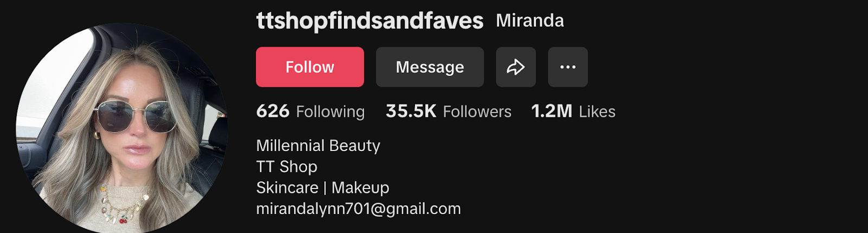Screen dimensions: 868x233
Task: Click the share profile arrow icon
Action: click(x=515, y=67)
